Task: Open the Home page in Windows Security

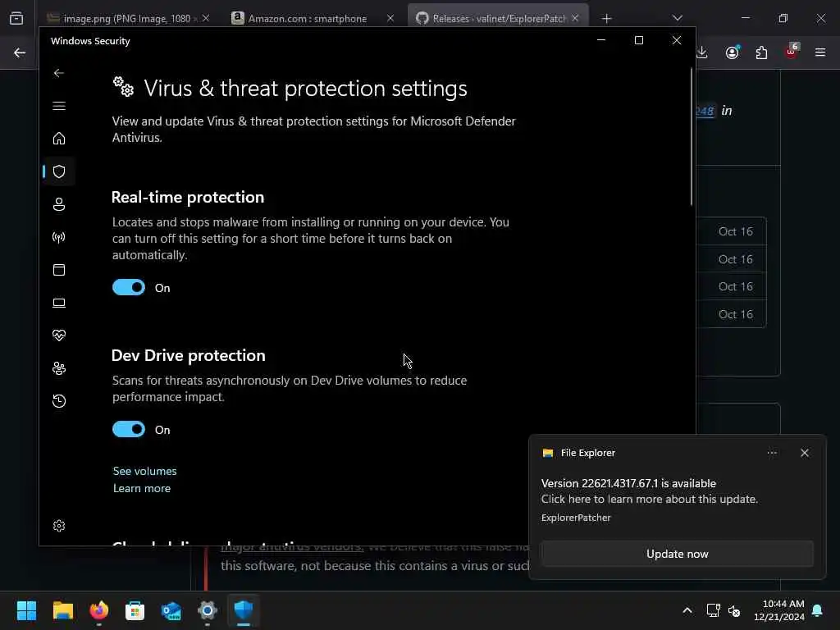Action: [x=59, y=138]
